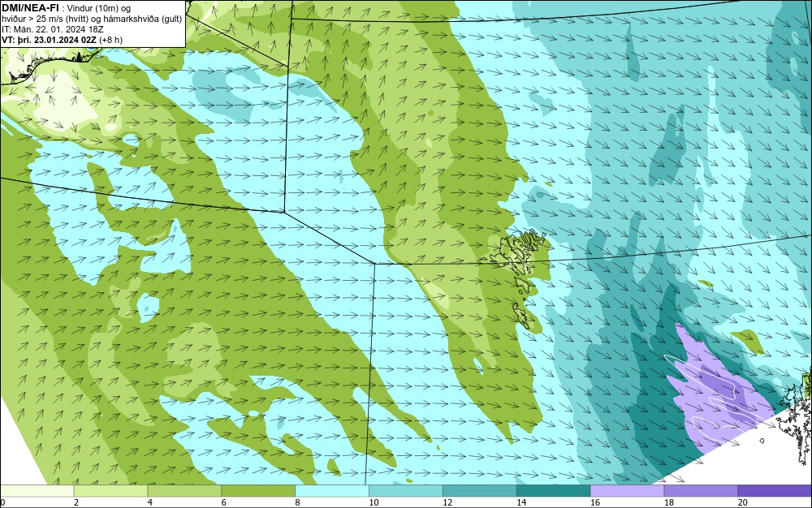
Task: Select the legend label "20"
Action: point(743,502)
